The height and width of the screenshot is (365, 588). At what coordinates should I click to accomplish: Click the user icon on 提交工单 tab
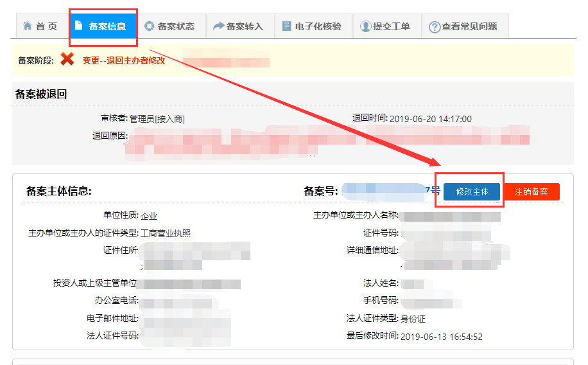(366, 26)
